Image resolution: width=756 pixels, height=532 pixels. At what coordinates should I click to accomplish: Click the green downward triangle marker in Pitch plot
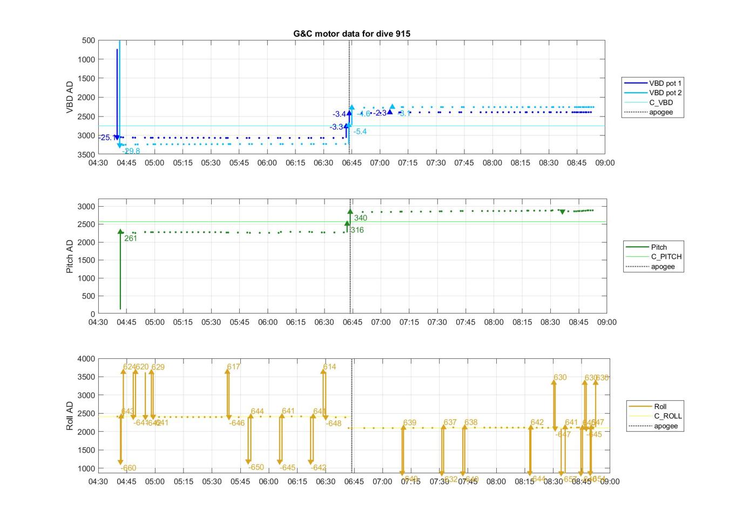click(562, 212)
